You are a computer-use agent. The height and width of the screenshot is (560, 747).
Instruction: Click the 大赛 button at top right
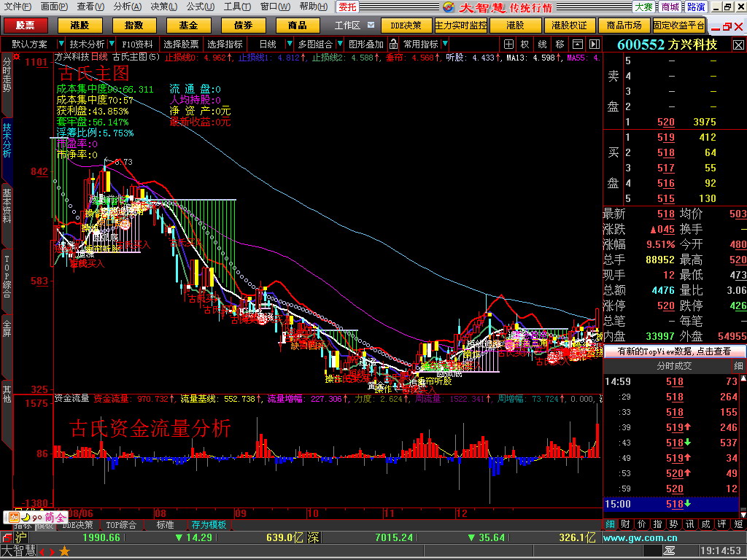pos(644,7)
